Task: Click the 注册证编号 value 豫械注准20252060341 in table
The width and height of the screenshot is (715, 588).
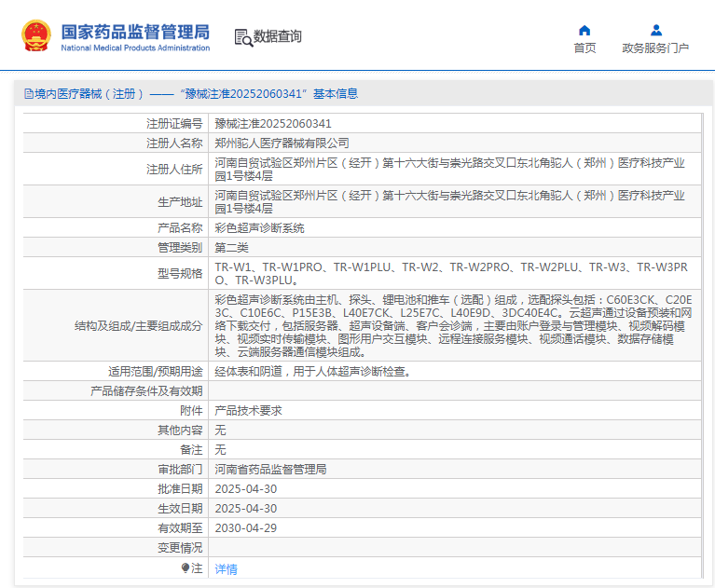Action: pos(273,123)
